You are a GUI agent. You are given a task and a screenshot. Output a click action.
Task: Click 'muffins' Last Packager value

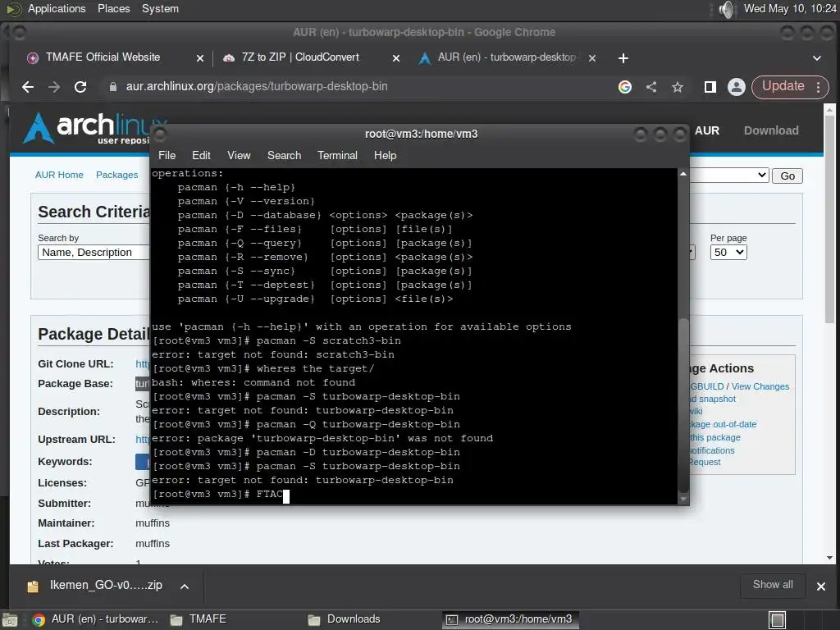tap(152, 543)
